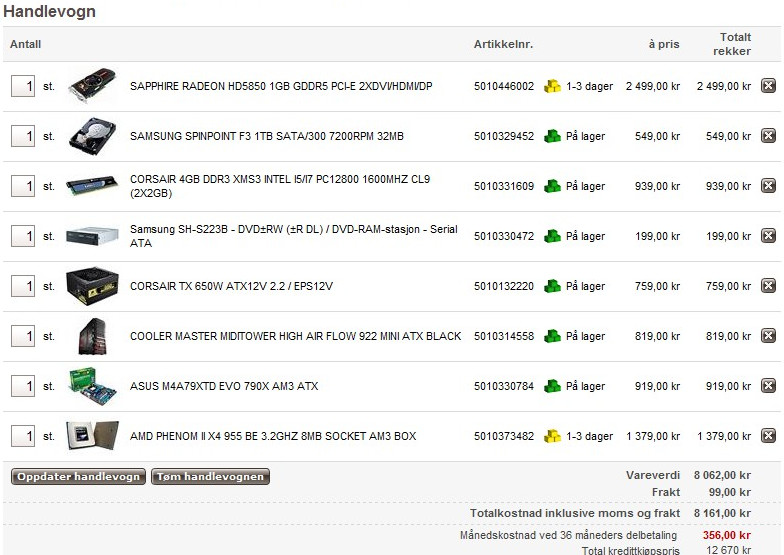784x555 pixels.
Task: Select article number 5010329452
Action: coord(504,136)
